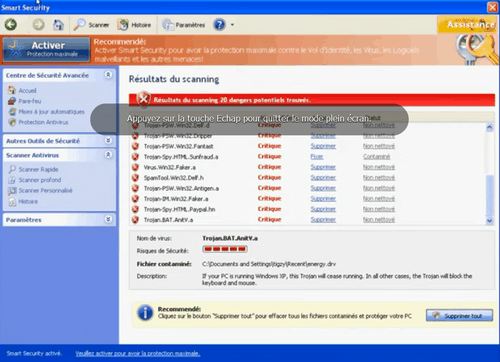Click Supprimer for Trojan-IM.Win32.Faker.a
Image resolution: width=500 pixels, height=362 pixels.
[323, 199]
